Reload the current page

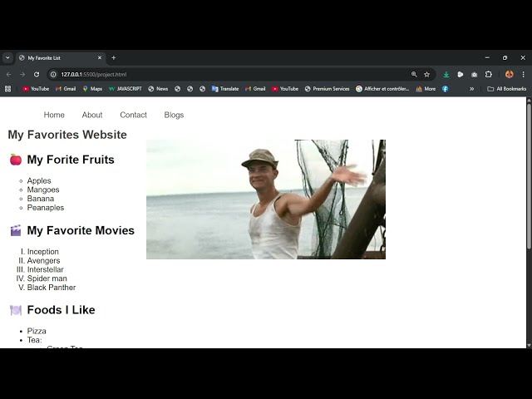point(37,74)
